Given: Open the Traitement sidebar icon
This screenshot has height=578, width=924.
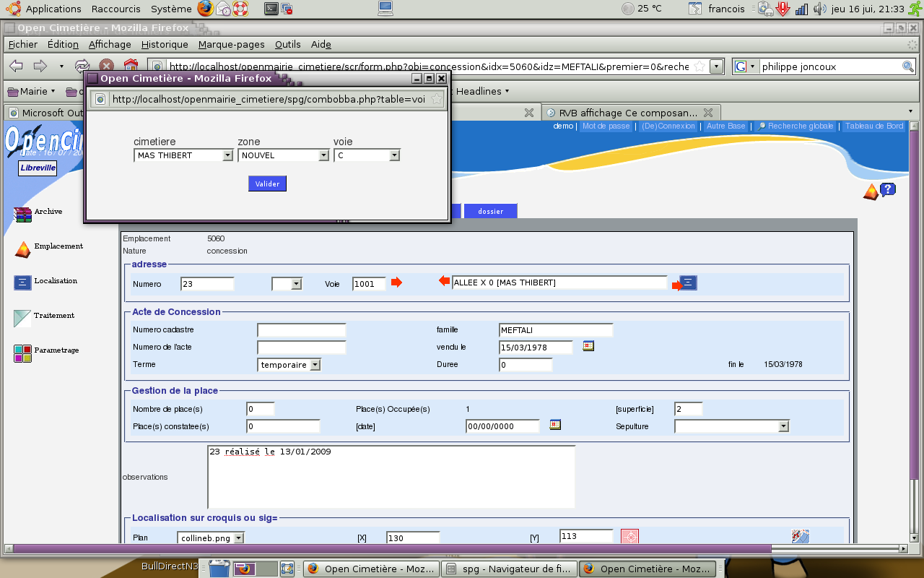Looking at the screenshot, I should tap(22, 318).
